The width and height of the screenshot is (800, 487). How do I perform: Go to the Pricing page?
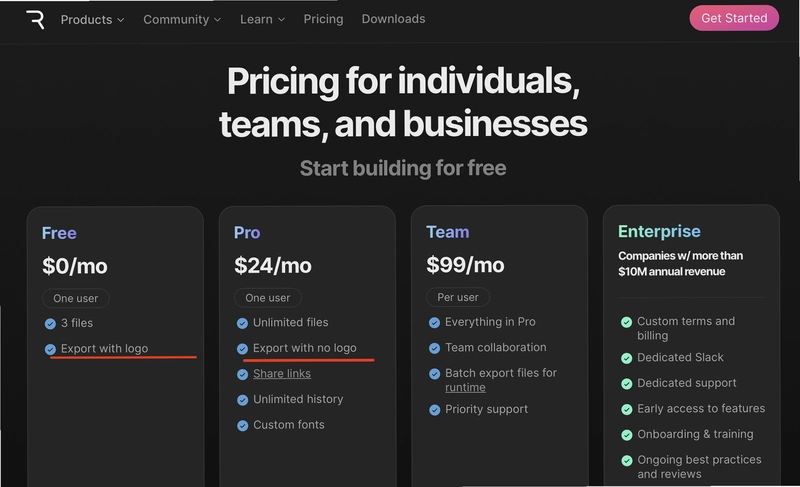click(323, 19)
